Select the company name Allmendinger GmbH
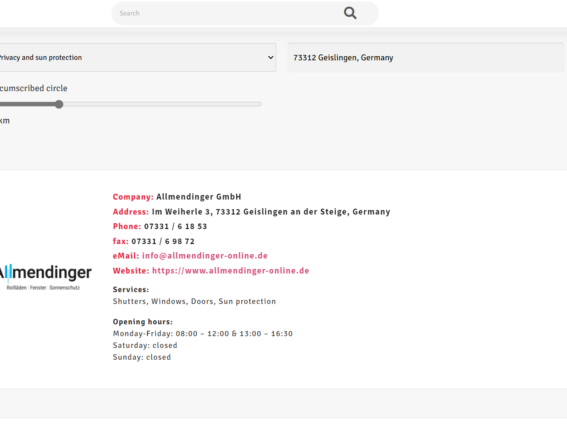Screen dimensions: 567x425 point(199,197)
